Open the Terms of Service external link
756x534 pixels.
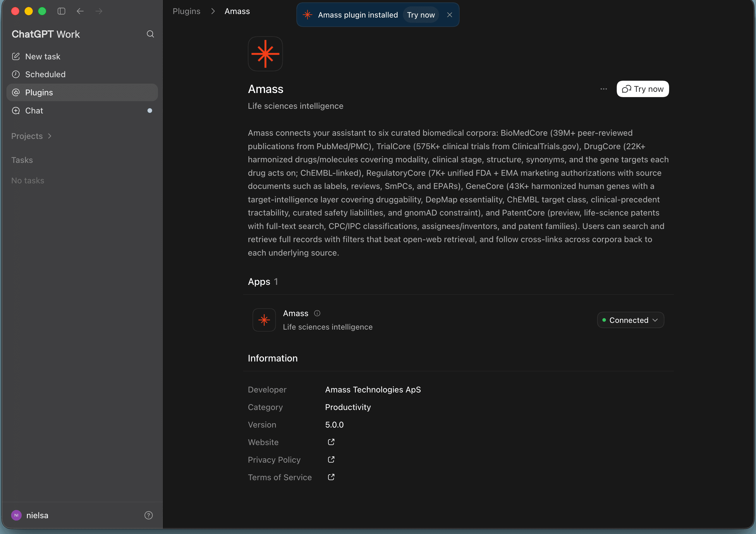[x=331, y=477]
